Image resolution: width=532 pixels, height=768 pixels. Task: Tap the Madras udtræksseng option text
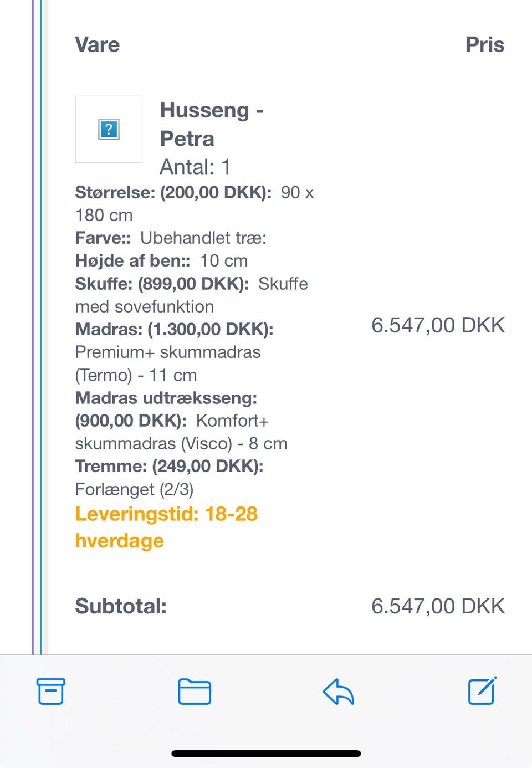pyautogui.click(x=181, y=421)
